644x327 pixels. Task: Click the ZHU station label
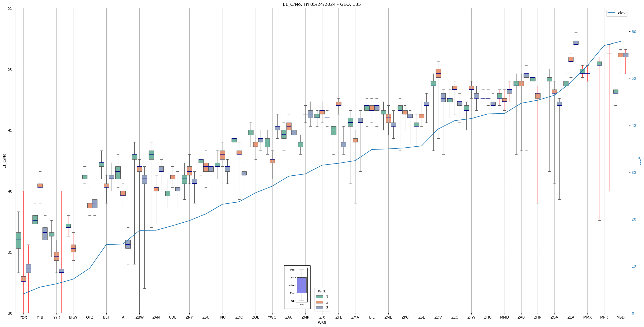point(488,317)
